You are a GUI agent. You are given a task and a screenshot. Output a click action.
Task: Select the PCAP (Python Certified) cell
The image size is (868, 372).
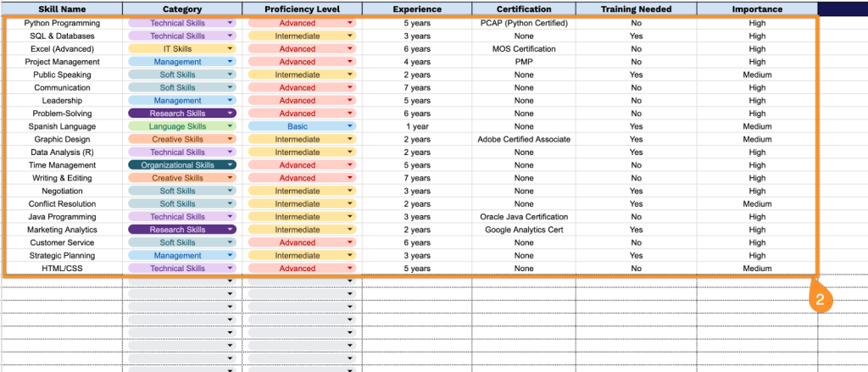coord(523,24)
